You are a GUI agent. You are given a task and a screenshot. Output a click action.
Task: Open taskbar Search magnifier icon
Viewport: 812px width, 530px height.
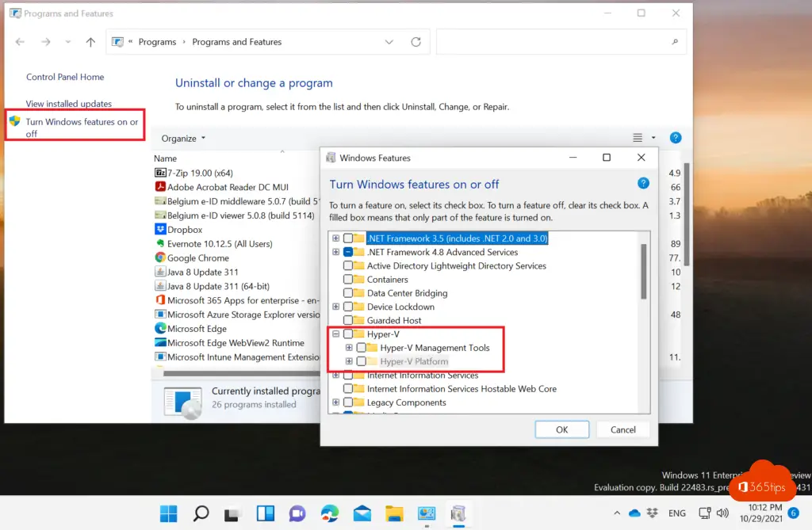201,513
